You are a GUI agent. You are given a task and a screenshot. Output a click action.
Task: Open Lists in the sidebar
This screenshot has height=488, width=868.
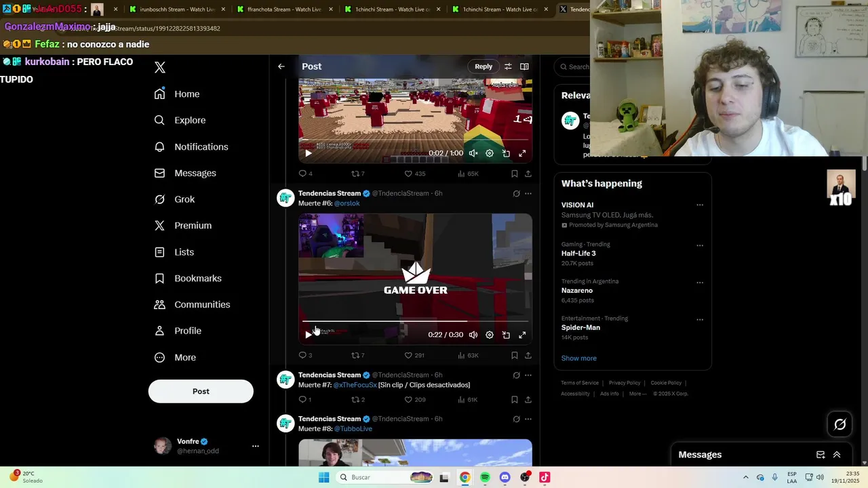pos(174,251)
